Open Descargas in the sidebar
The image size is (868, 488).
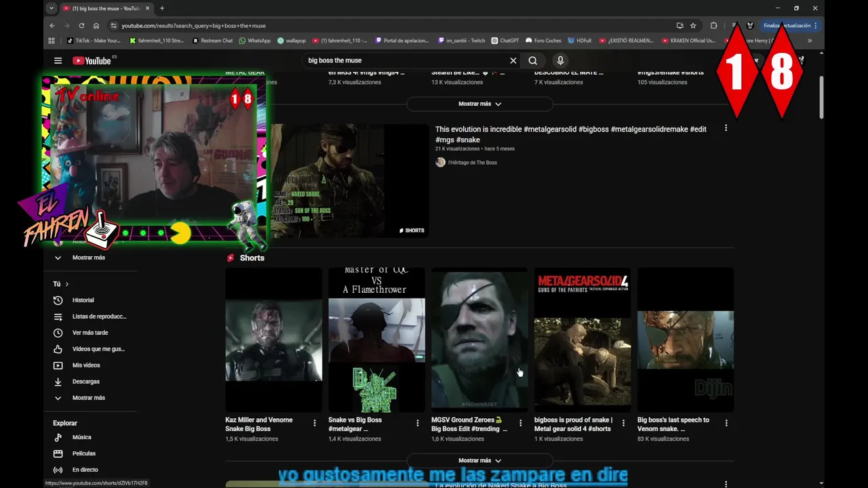pos(86,382)
